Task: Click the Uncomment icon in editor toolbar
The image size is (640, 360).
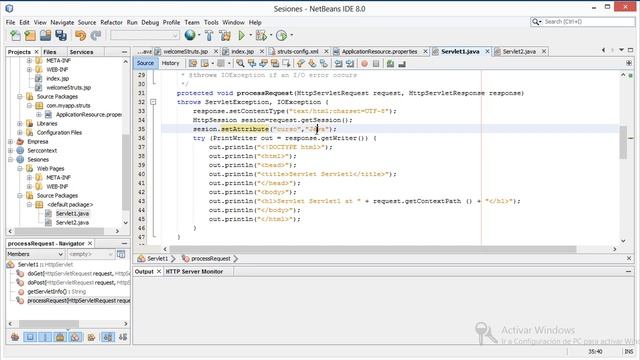Action: click(402, 63)
